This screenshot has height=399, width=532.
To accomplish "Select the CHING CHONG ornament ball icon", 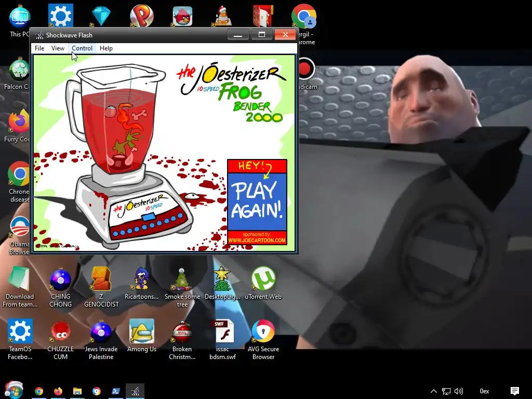I will coord(60,287).
